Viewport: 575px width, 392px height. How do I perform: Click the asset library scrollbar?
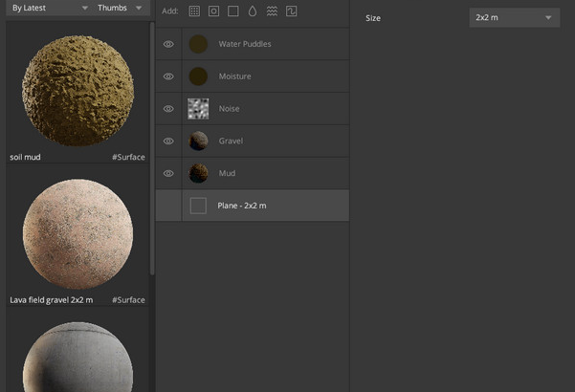[x=152, y=148]
